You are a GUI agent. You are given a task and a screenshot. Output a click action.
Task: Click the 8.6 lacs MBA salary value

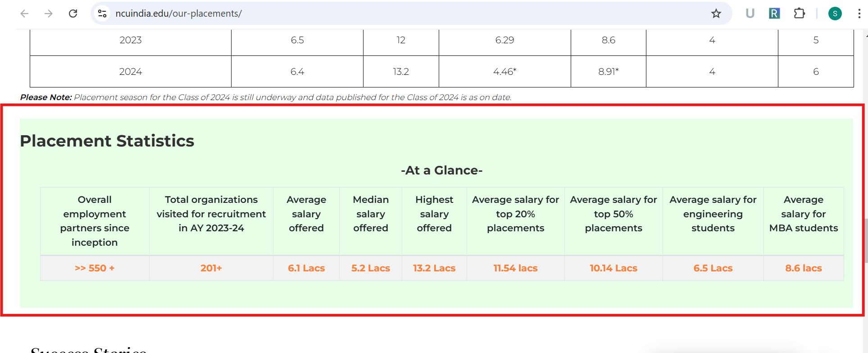point(803,268)
